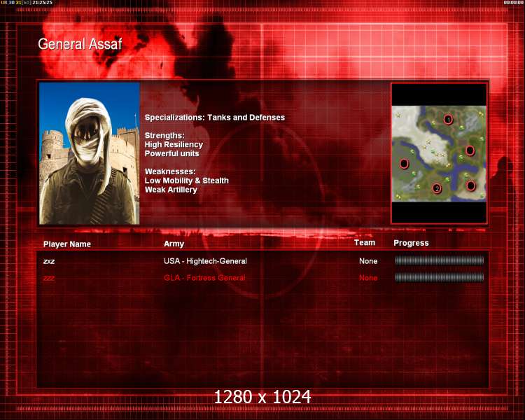525x420 pixels.
Task: Select the empty start marker in minimap's southeast corner
Action: (x=471, y=185)
